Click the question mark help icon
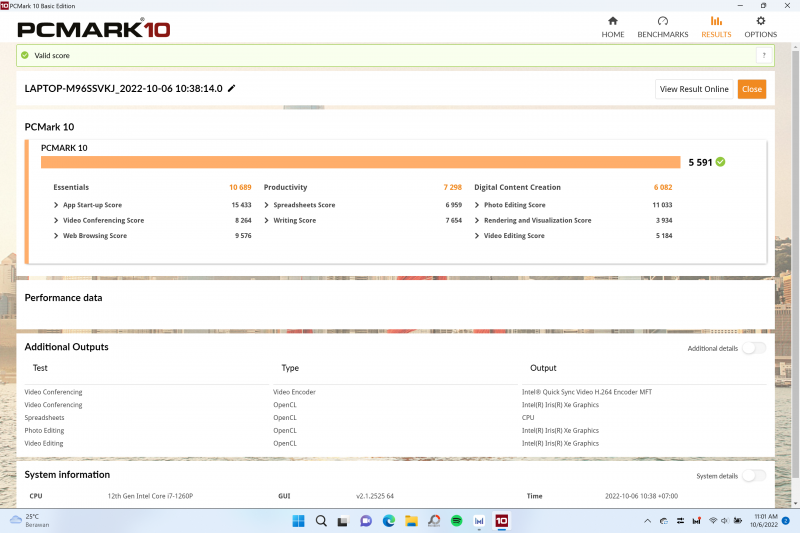Screen dimensions: 800x533 [x=764, y=55]
